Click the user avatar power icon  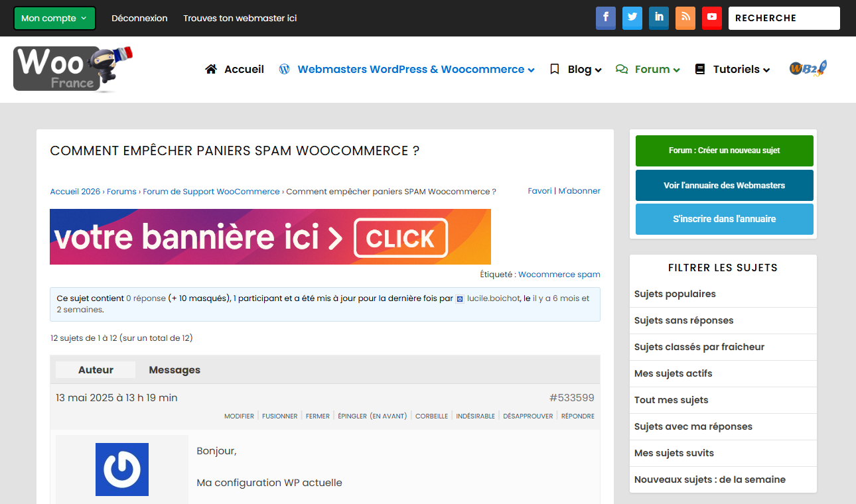click(122, 470)
